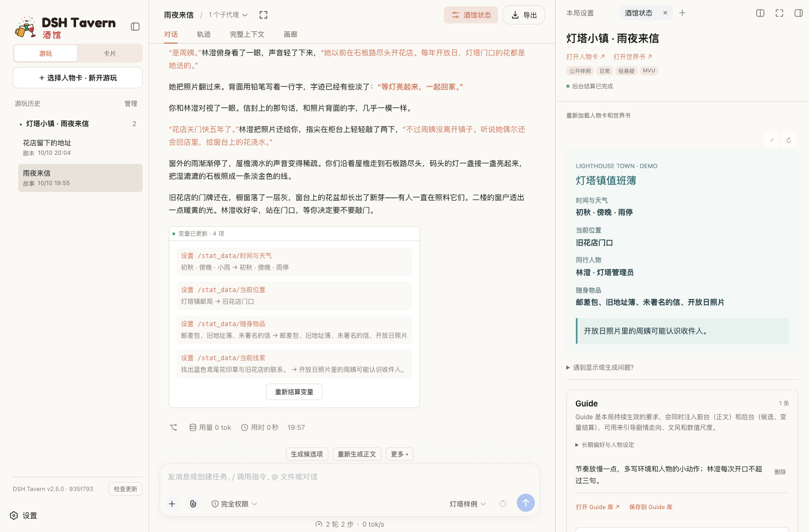The height and width of the screenshot is (532, 809).
Task: Open the 画廊 tab
Action: 291,35
